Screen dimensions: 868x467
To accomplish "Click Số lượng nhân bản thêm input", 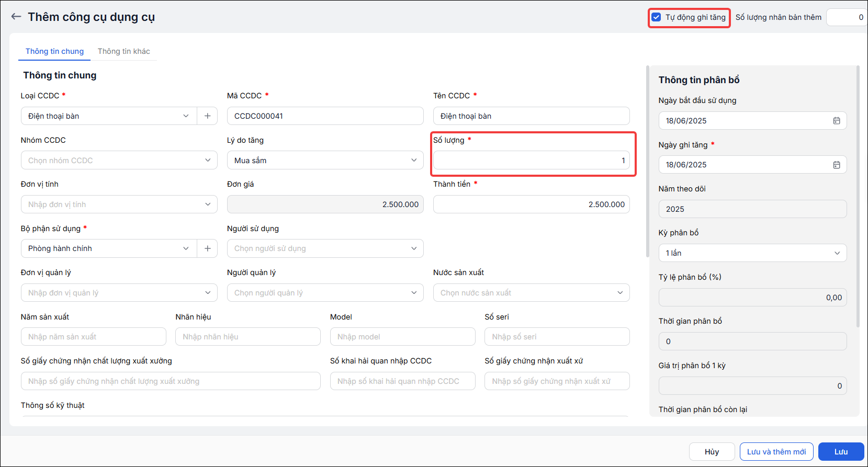I will click(847, 17).
